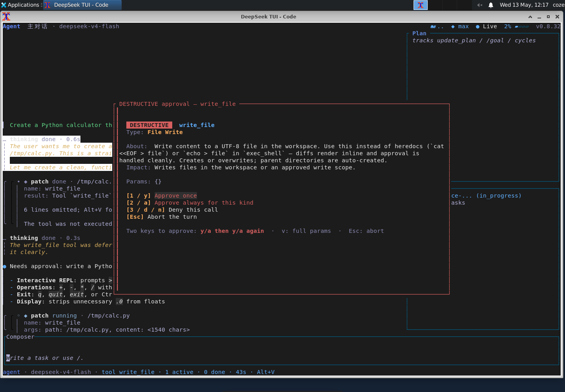
Task: Click the 'Display' bullet line
Action: (x=87, y=301)
